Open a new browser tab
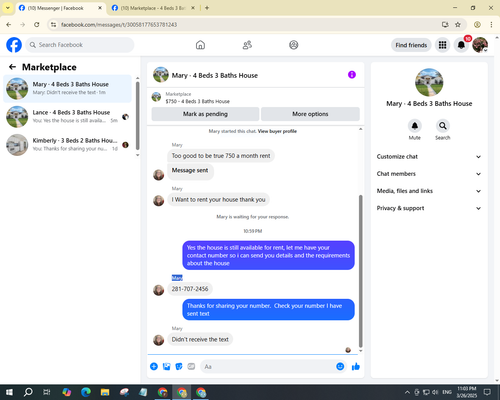 207,8
